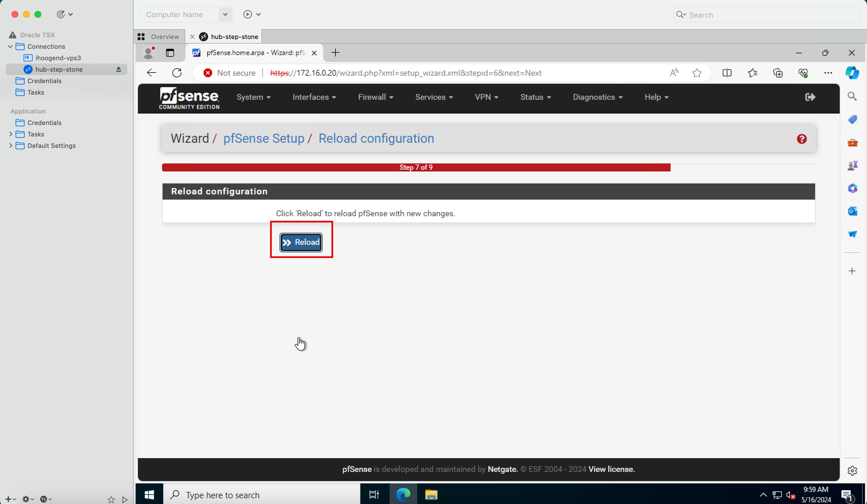Click eject icon beside hub-step-stone connection
The image size is (867, 504).
click(119, 69)
